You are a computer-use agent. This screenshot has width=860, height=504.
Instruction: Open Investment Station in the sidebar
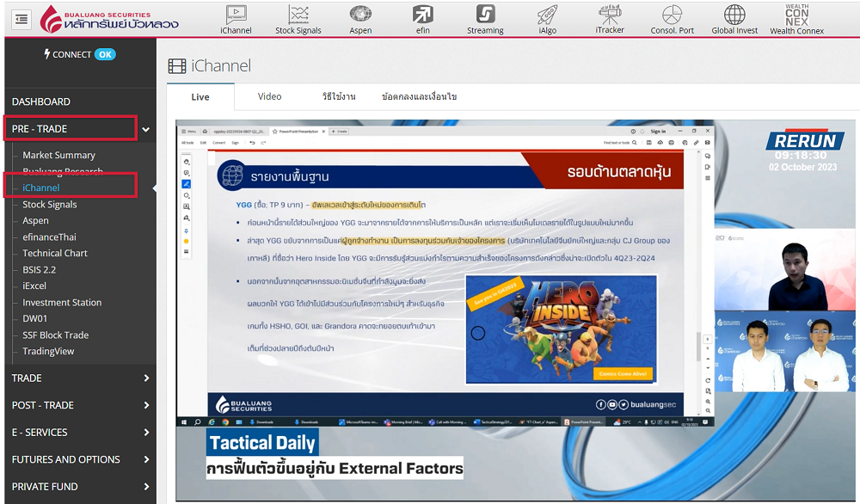[x=62, y=302]
